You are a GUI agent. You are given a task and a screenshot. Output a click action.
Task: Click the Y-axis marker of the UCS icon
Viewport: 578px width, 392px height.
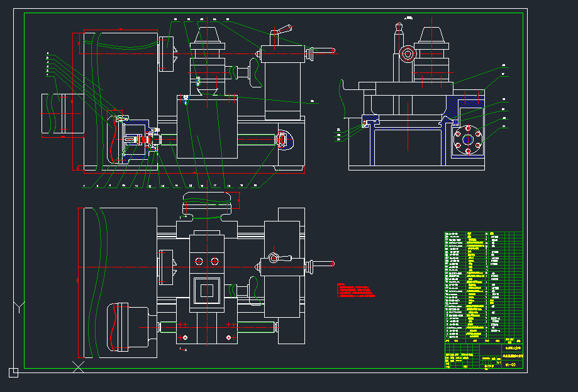click(19, 308)
